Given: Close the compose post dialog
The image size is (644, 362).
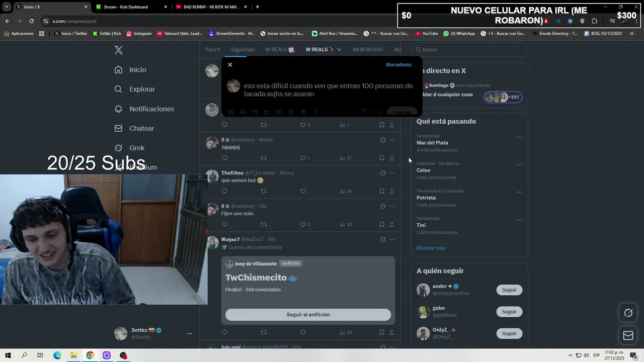Looking at the screenshot, I should 230,65.
